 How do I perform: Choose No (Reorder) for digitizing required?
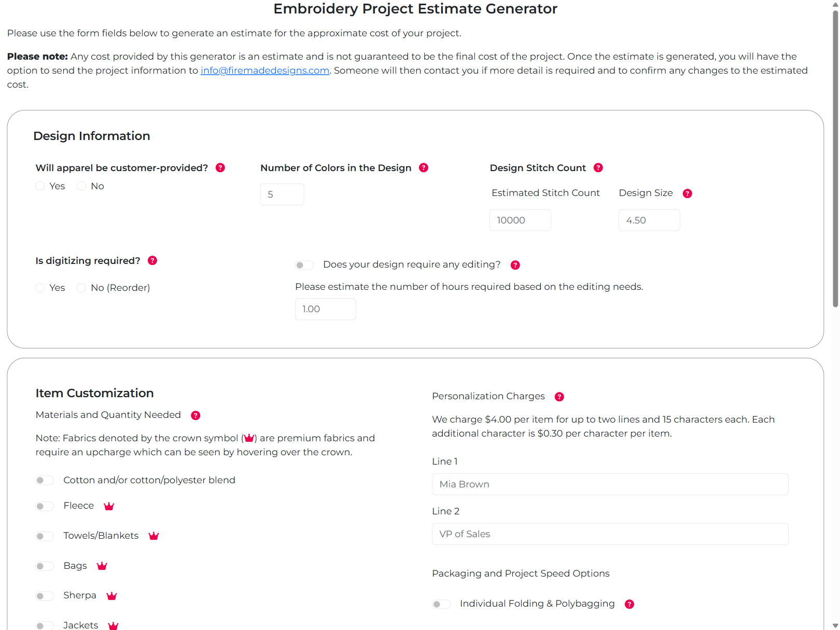(x=81, y=288)
